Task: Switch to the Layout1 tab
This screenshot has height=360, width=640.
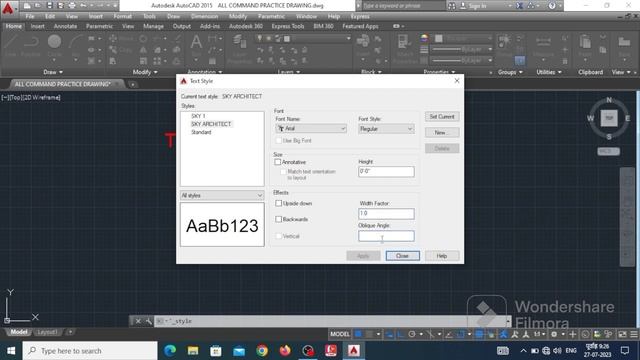Action: [x=47, y=332]
